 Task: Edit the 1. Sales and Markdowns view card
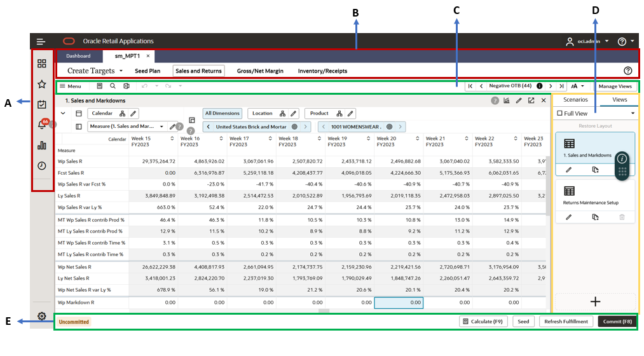coord(569,170)
